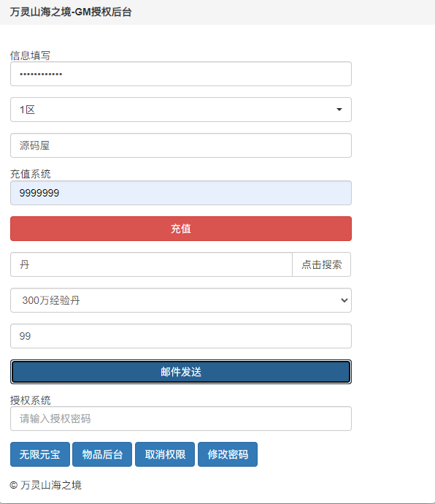Focus the masked password field
The image size is (435, 504).
tap(181, 74)
